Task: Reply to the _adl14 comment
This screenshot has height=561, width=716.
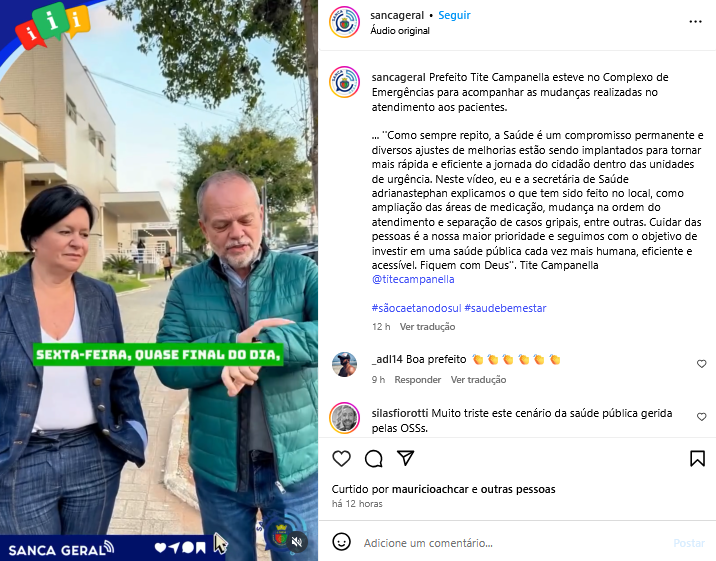Action: [417, 380]
